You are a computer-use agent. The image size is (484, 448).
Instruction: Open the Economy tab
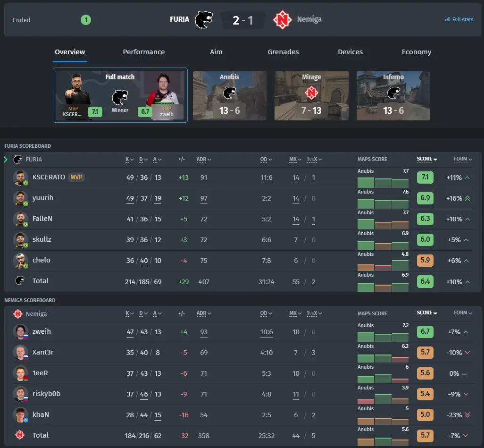pos(417,52)
